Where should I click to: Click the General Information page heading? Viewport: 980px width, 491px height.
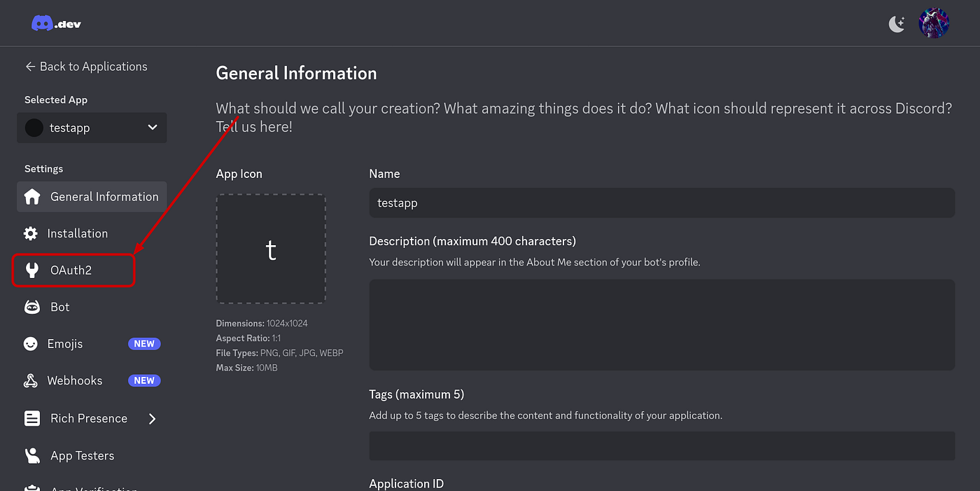coord(296,73)
